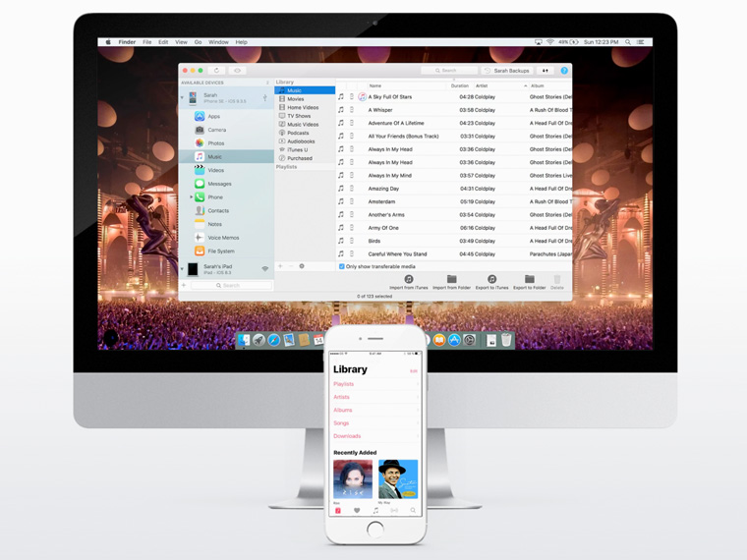The height and width of the screenshot is (560, 747).
Task: Click the eye icon in toolbar
Action: coord(237,71)
